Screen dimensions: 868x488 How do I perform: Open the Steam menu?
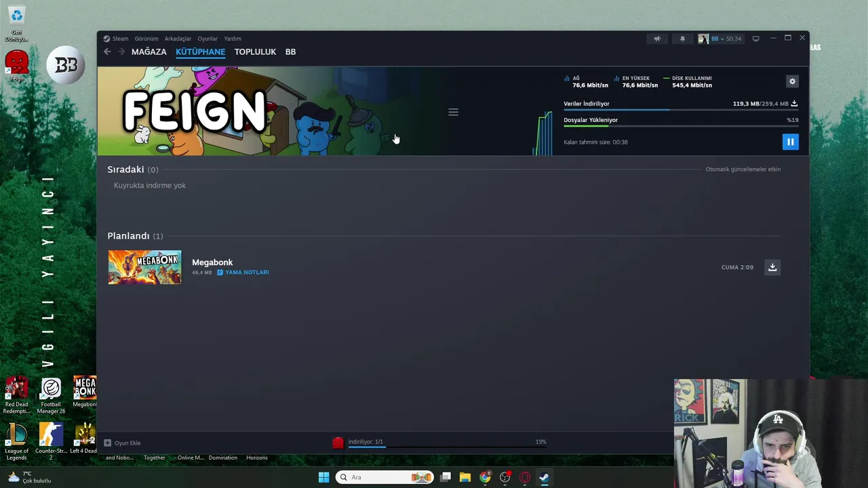coord(116,39)
